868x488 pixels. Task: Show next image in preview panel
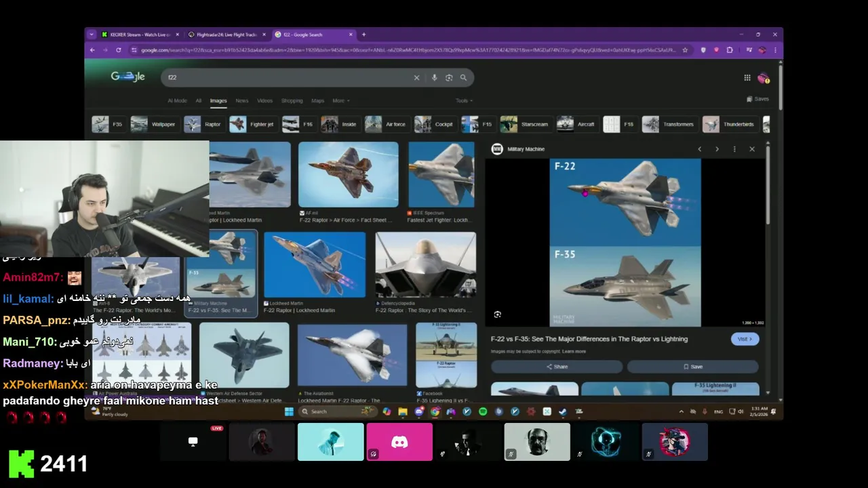pos(717,149)
